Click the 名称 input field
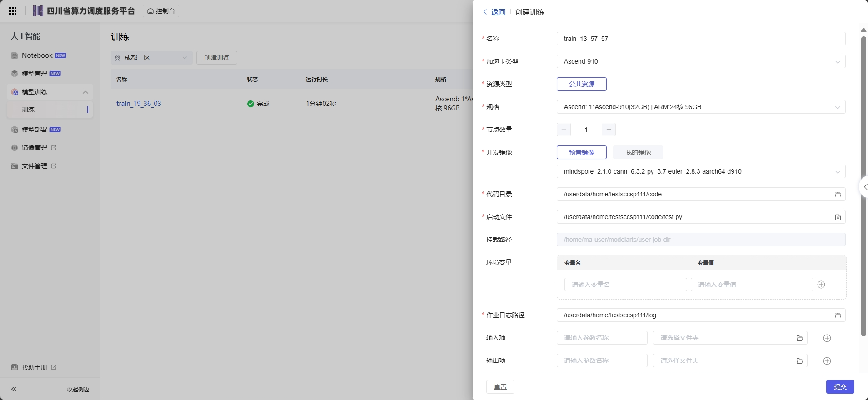Screen dimensions: 868x400 (701, 39)
